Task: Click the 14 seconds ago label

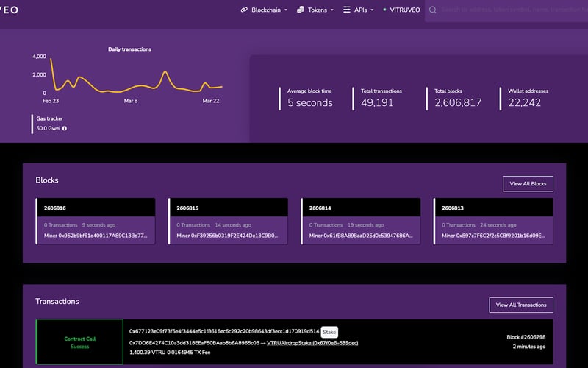Action: tap(233, 225)
